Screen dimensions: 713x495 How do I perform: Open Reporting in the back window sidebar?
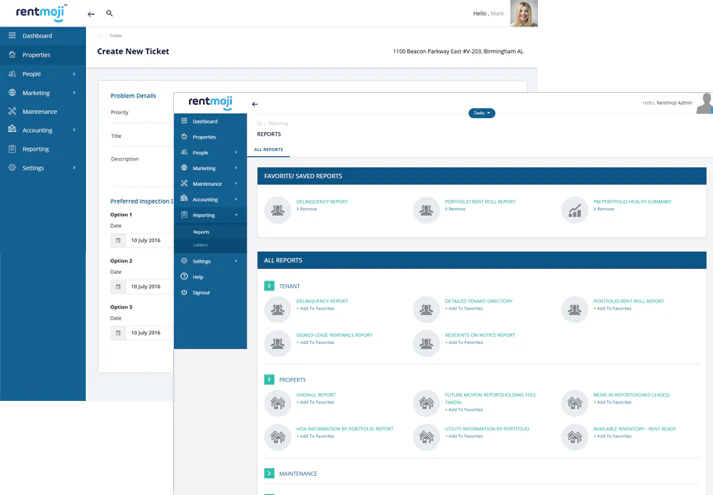pyautogui.click(x=35, y=149)
